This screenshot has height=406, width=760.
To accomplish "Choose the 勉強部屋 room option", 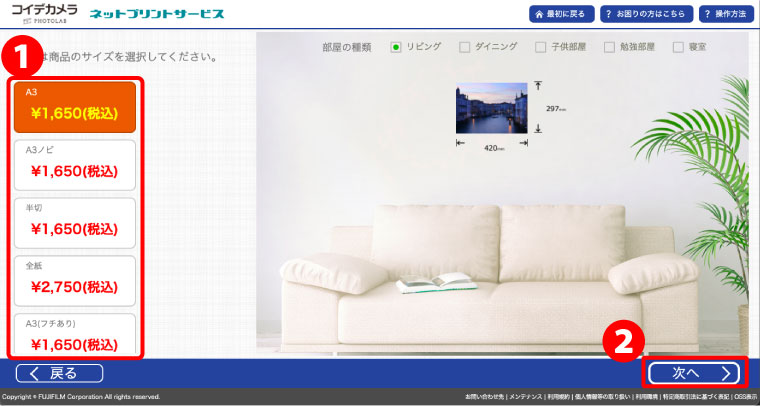I will tap(610, 46).
